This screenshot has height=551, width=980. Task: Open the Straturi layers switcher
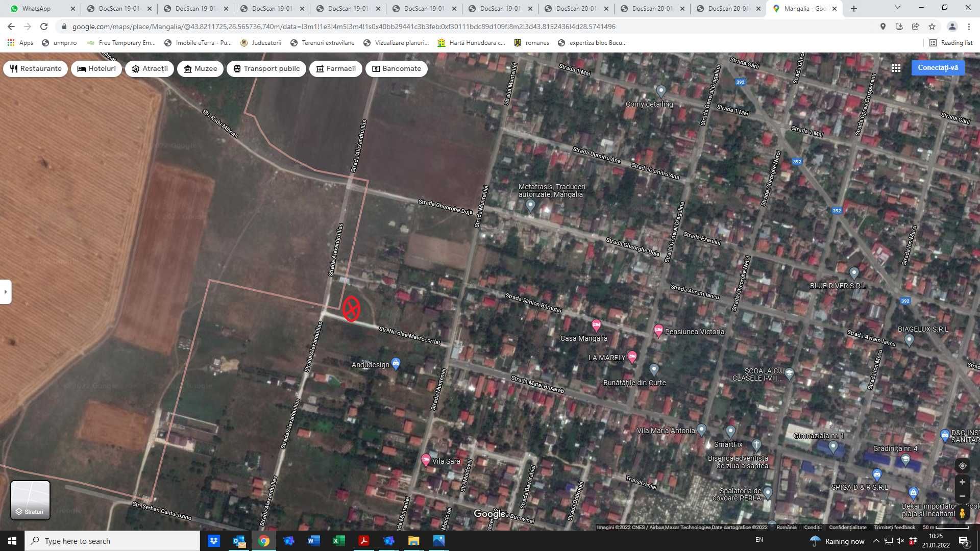tap(31, 500)
